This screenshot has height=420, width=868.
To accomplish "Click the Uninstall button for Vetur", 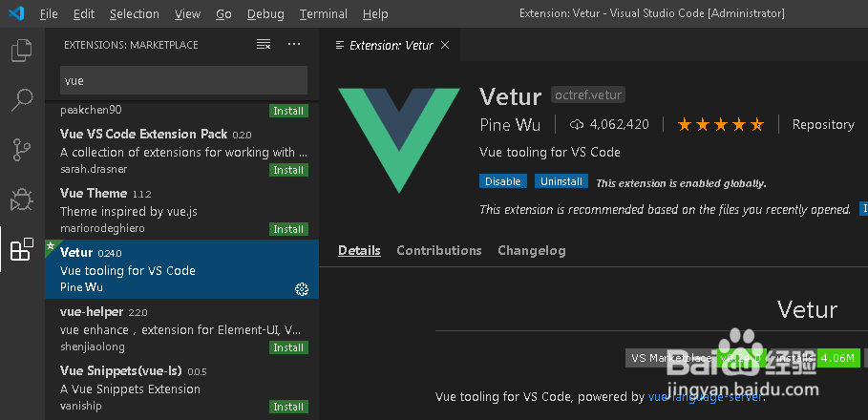I will pyautogui.click(x=561, y=181).
